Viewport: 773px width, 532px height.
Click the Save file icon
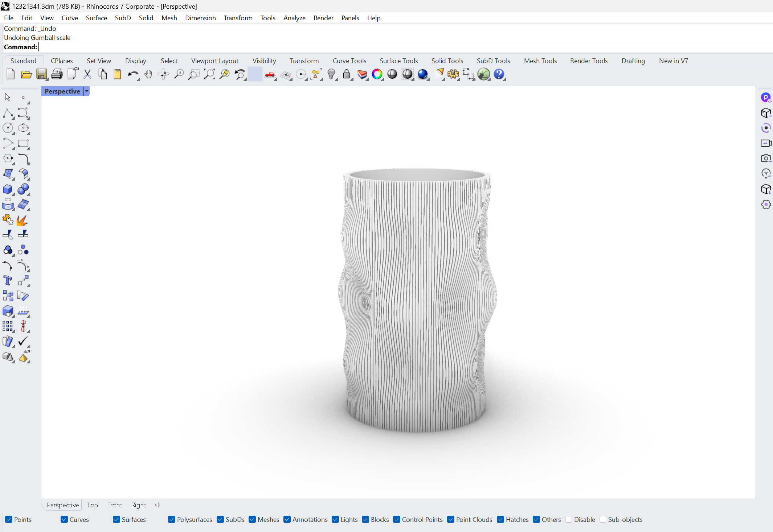pos(41,74)
